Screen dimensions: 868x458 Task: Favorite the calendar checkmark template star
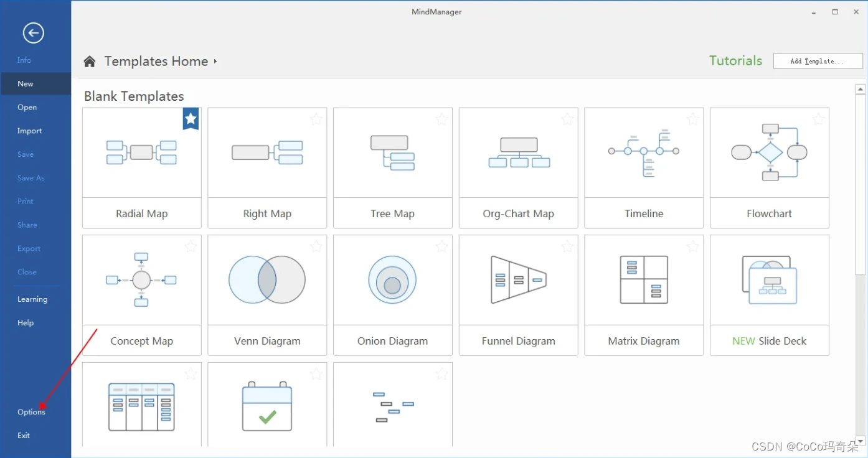tap(316, 374)
